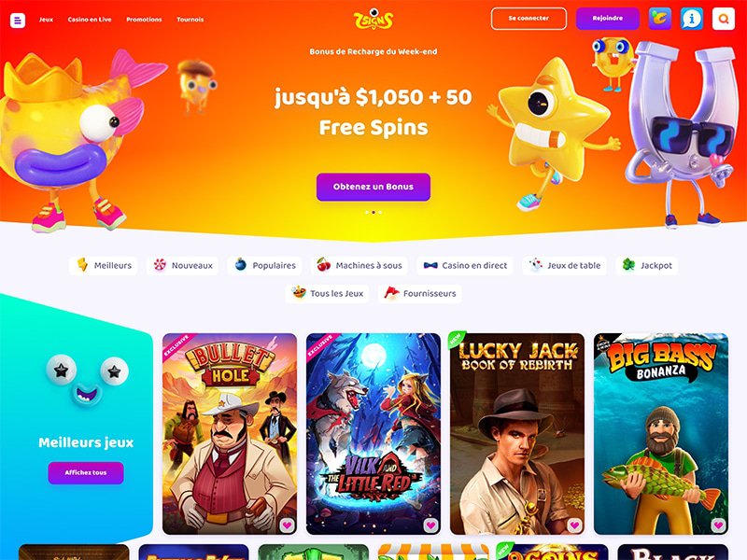Select the Machines à sous category
This screenshot has height=560, width=747.
click(x=359, y=265)
